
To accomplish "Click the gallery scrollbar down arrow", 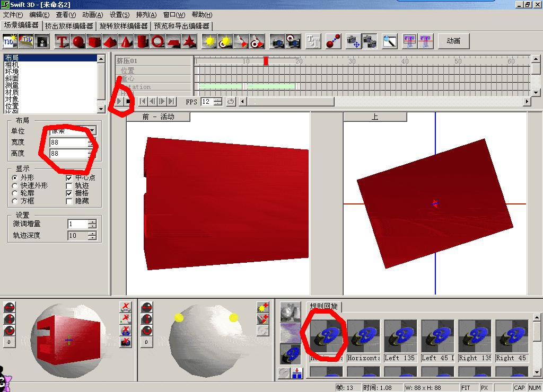I will (537, 372).
